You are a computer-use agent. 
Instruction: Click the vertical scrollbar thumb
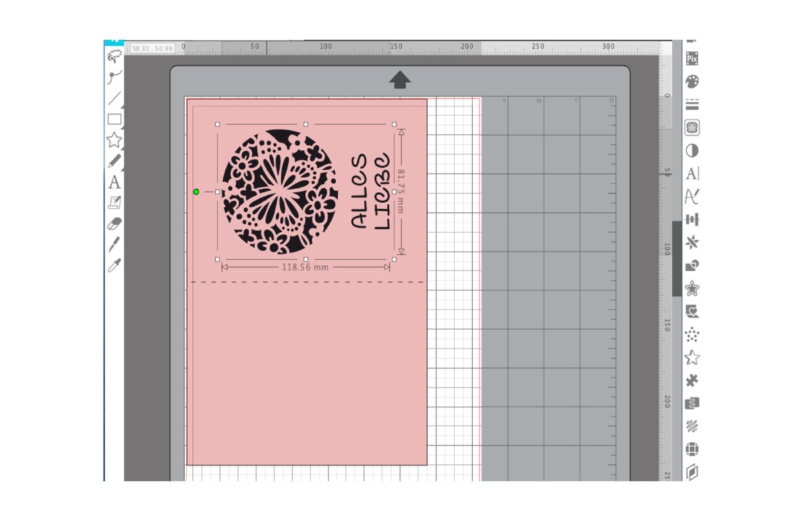pyautogui.click(x=676, y=258)
